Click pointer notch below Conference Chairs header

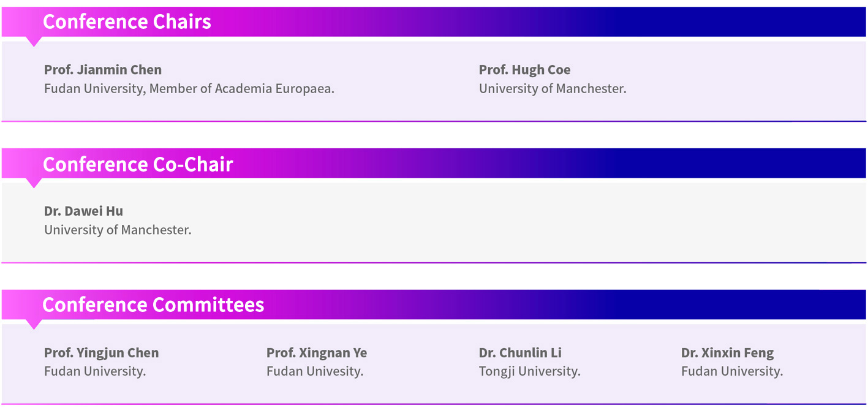click(x=34, y=42)
